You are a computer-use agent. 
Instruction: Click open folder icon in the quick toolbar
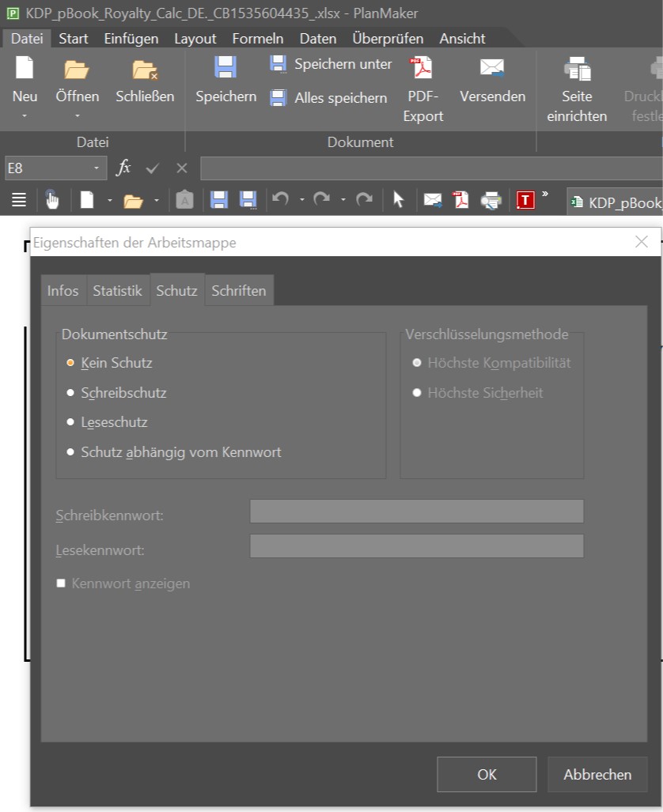tap(133, 201)
